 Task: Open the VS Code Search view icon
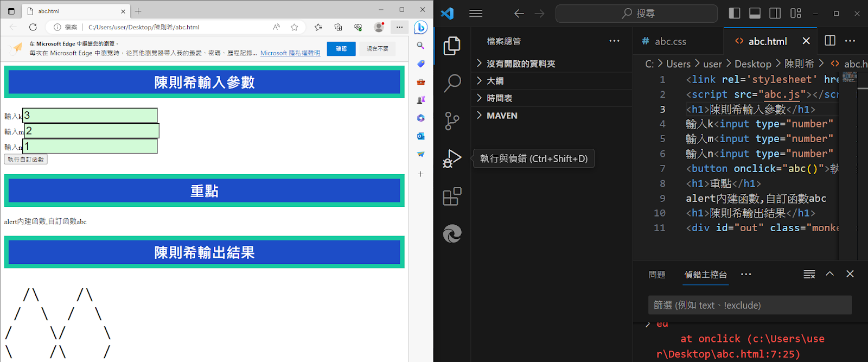coord(452,83)
